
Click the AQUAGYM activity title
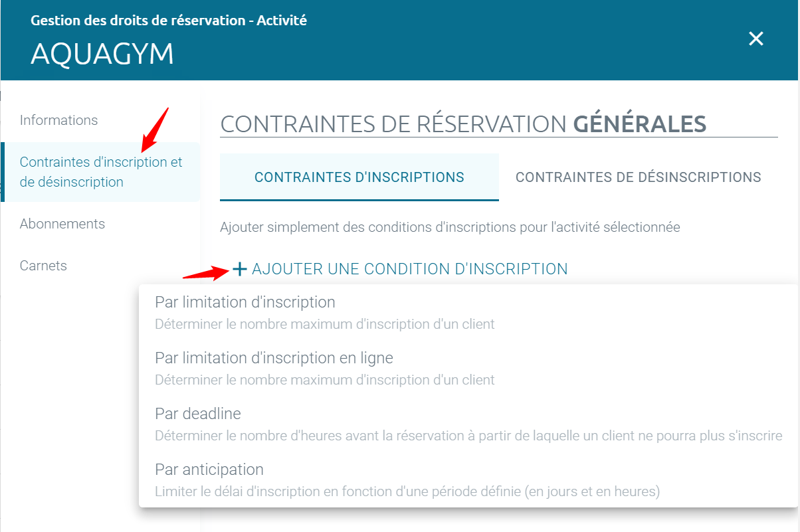click(x=102, y=54)
